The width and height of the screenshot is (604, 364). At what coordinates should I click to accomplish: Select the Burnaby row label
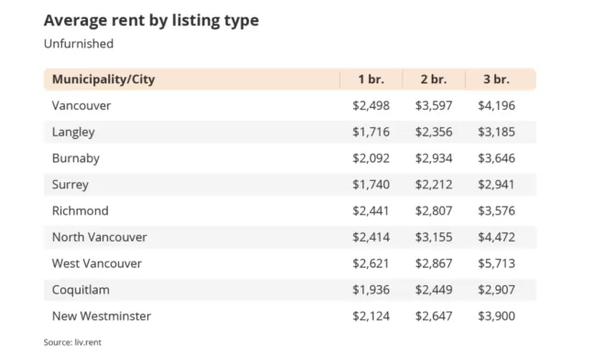(75, 158)
